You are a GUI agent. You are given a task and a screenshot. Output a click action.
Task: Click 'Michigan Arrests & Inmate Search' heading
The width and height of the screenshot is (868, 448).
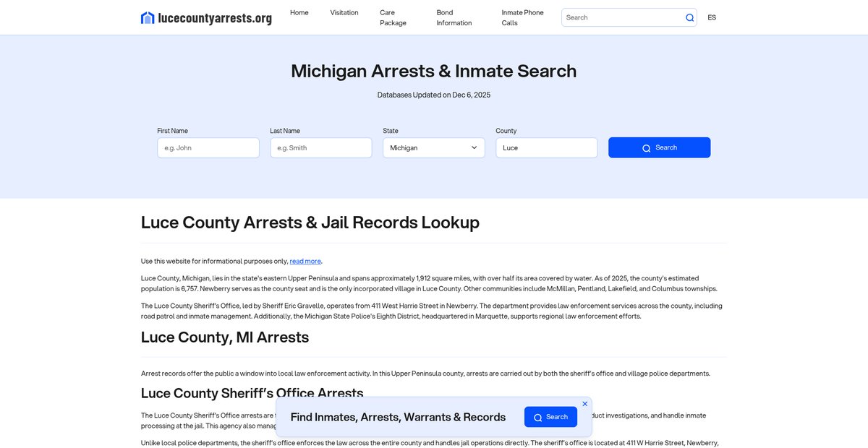click(434, 71)
